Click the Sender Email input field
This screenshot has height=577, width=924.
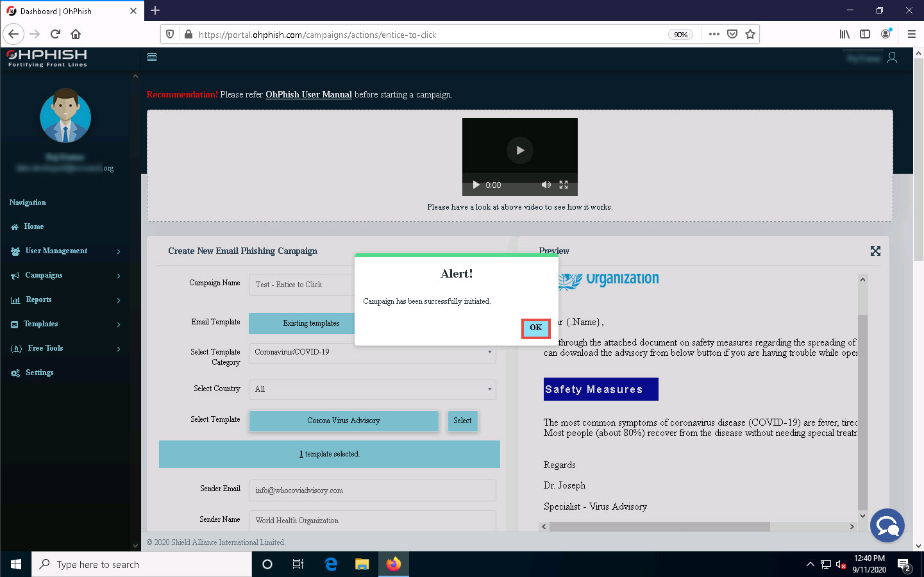point(372,490)
